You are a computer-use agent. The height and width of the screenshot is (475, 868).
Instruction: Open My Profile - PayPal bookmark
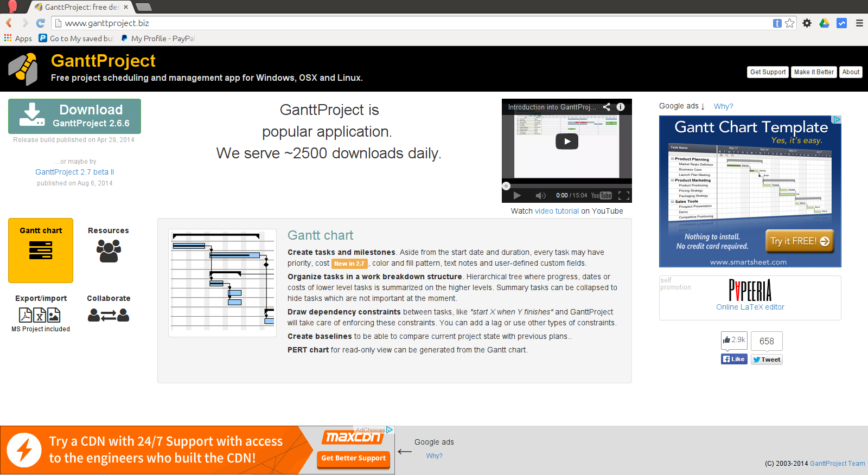click(x=158, y=38)
